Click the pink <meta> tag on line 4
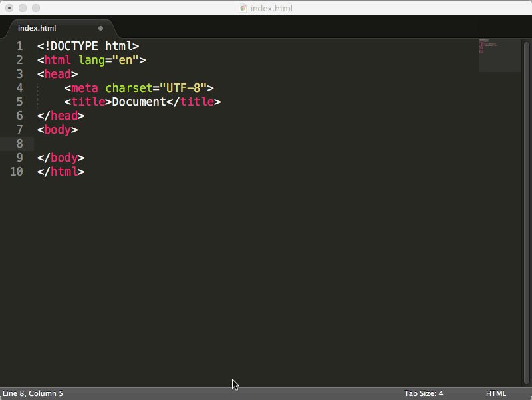 (84, 87)
